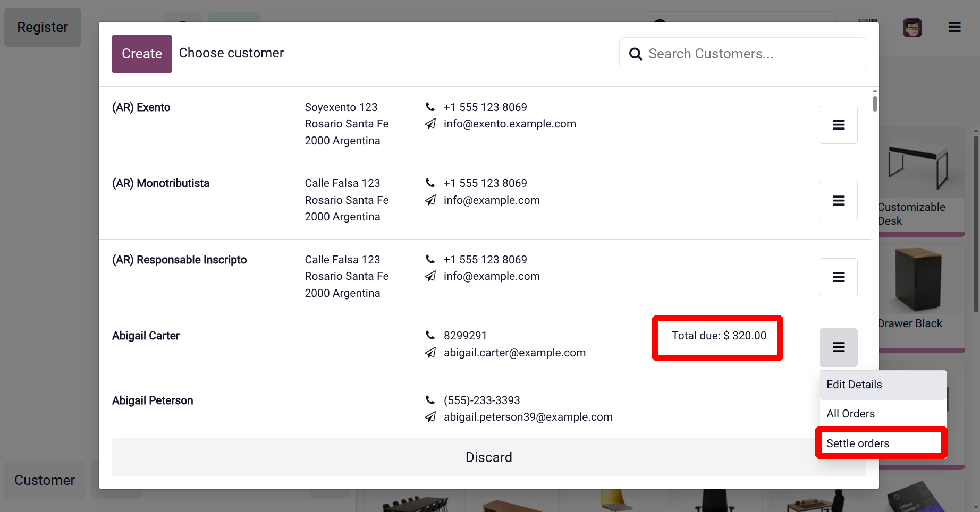Open the user avatar menu
980x512 pixels.
tap(912, 27)
